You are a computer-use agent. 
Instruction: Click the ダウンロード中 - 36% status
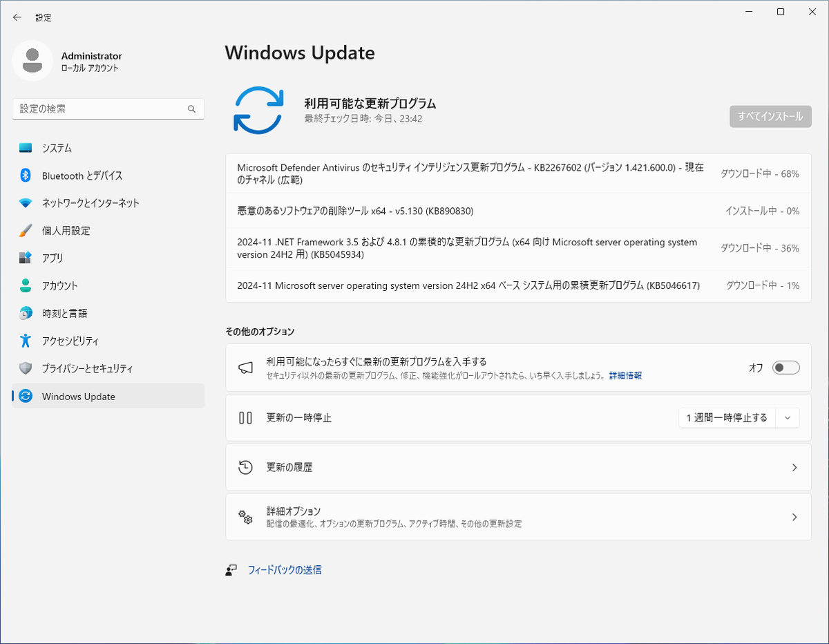pos(760,248)
